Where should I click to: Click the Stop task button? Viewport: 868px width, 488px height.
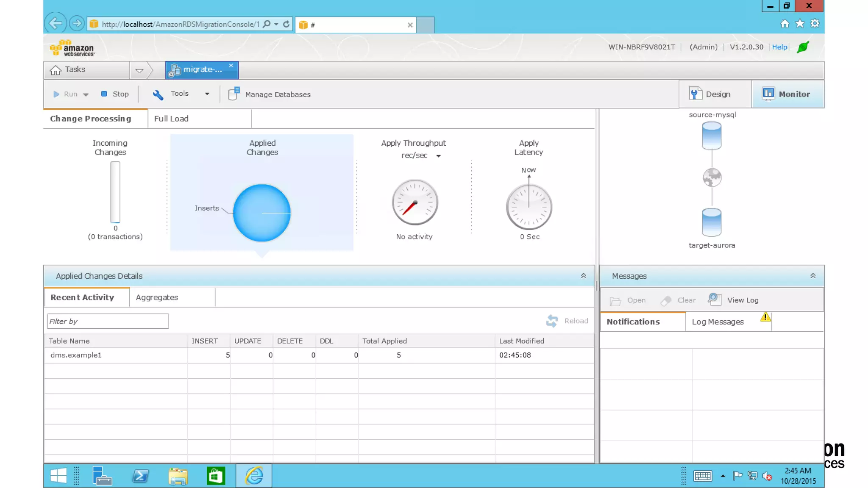click(x=114, y=94)
